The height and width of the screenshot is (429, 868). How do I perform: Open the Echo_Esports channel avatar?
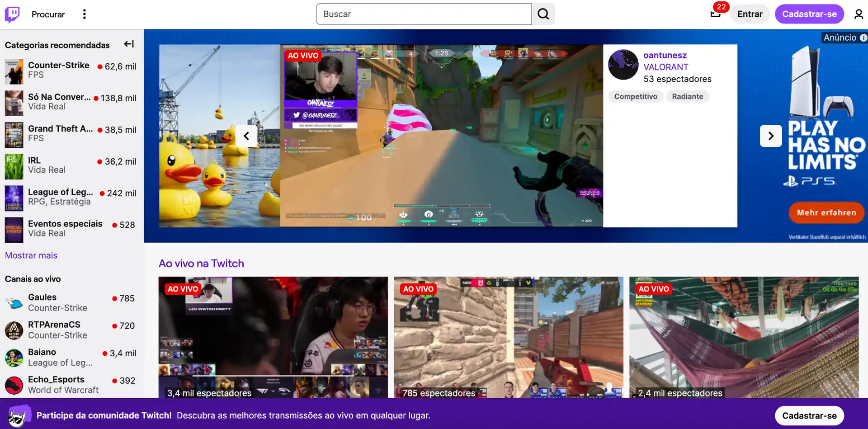[x=14, y=386]
